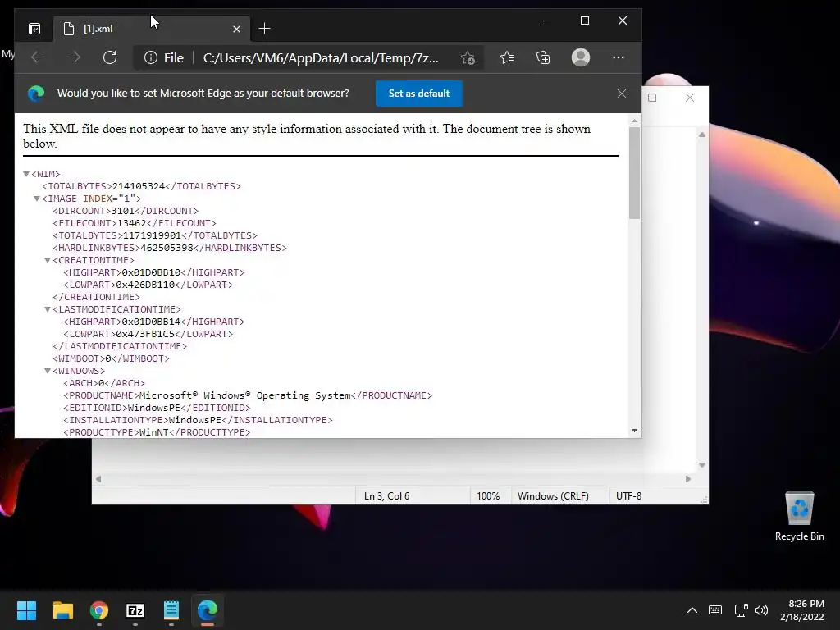Image resolution: width=840 pixels, height=630 pixels.
Task: View site information icon next to File
Action: (151, 57)
